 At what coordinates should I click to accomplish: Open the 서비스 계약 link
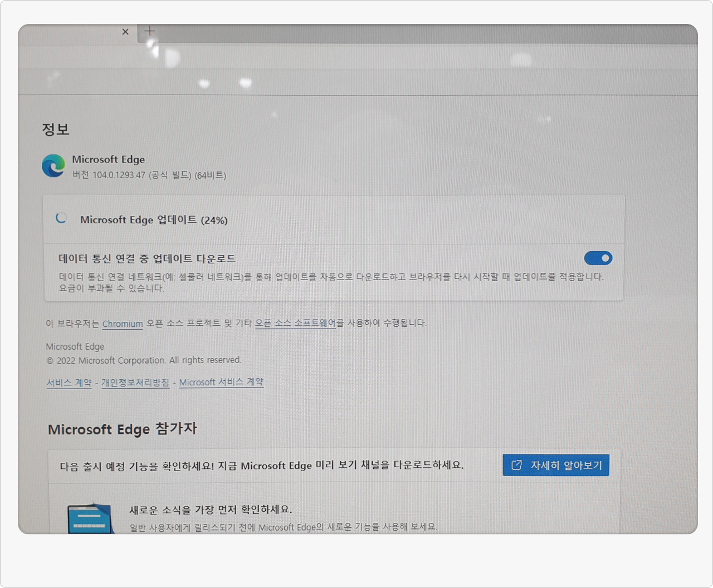69,383
